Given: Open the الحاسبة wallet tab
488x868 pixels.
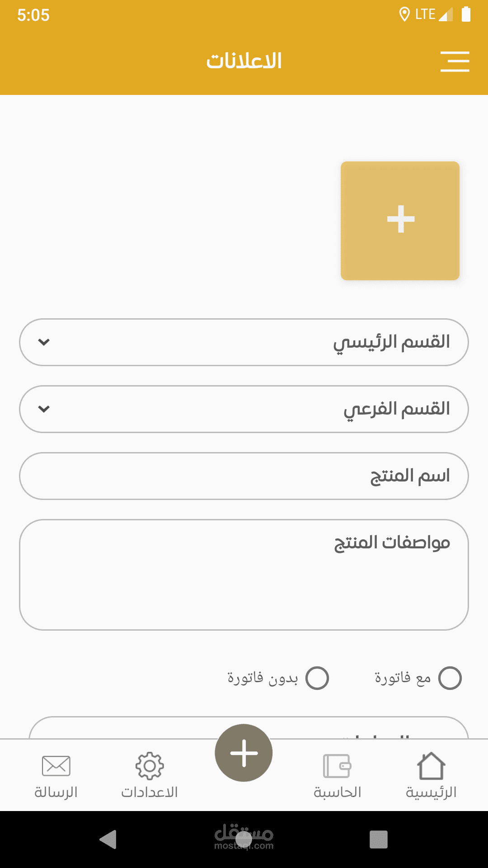Looking at the screenshot, I should pos(338,776).
